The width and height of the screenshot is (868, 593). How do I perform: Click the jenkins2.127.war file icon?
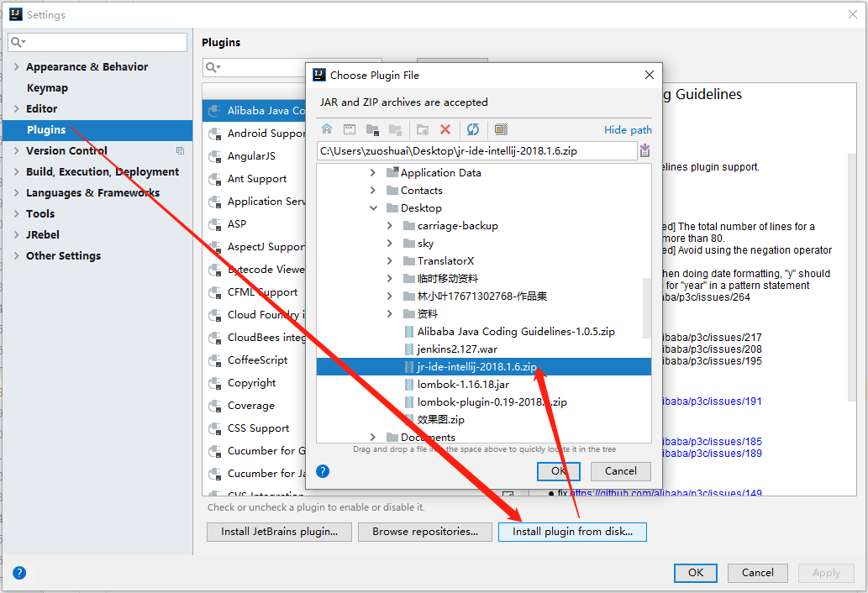point(408,349)
